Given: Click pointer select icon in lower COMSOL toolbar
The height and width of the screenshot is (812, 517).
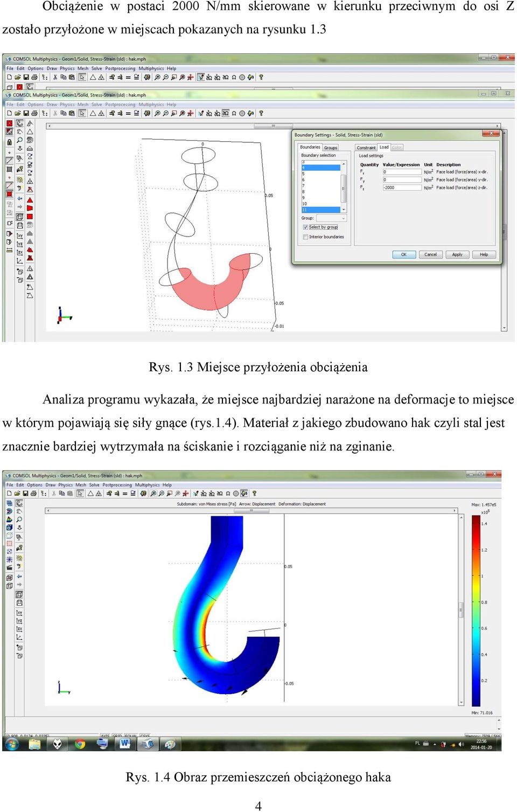Looking at the screenshot, I should coord(80,493).
